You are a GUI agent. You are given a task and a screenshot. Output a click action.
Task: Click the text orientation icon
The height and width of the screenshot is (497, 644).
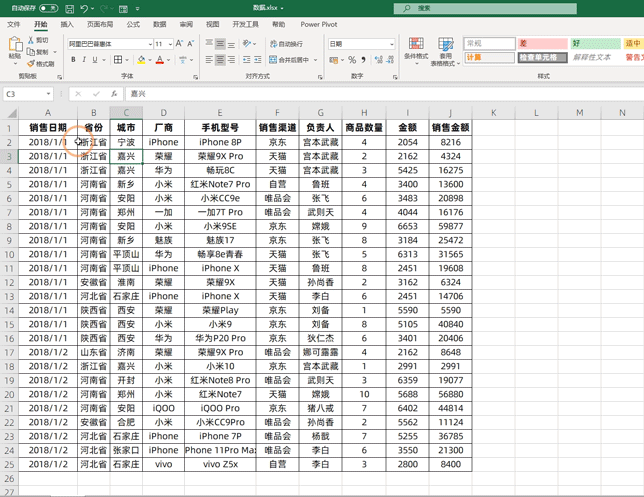point(247,44)
